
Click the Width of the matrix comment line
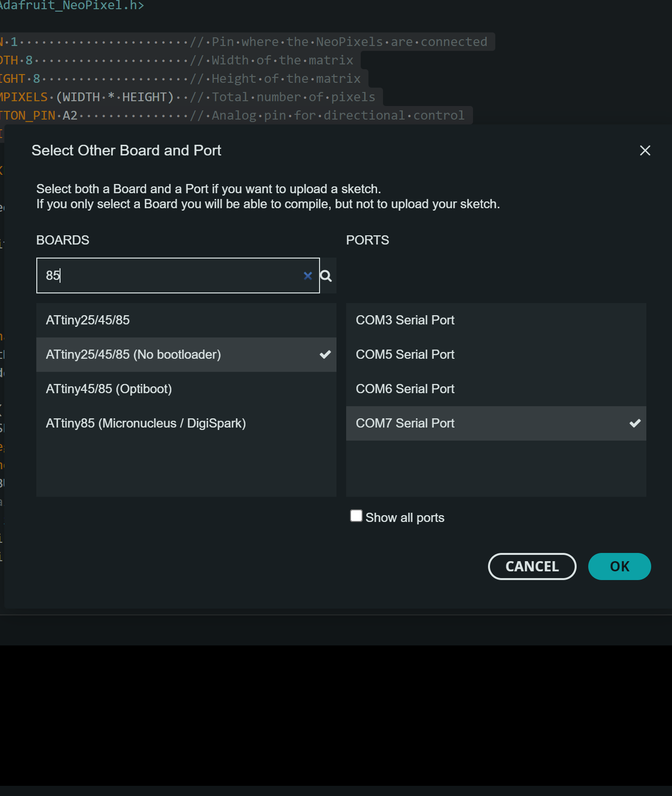[272, 61]
